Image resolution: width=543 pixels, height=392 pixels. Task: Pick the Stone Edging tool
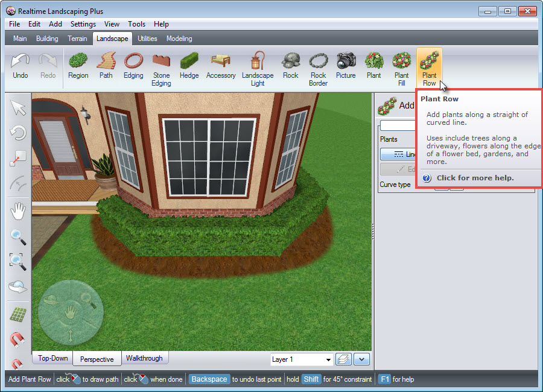[x=161, y=69]
